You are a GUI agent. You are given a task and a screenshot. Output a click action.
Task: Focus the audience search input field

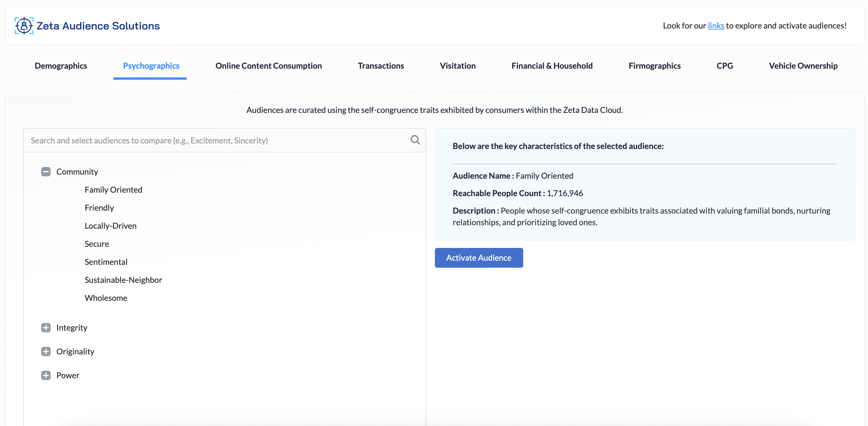[x=216, y=140]
